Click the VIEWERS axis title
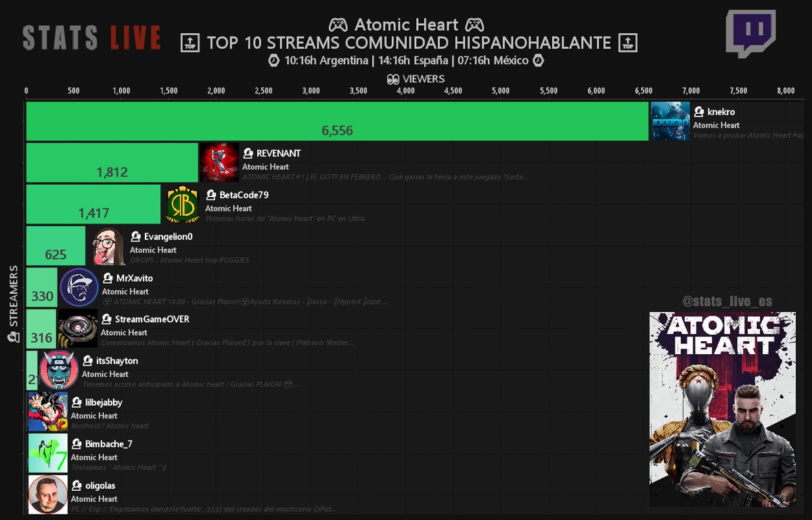Screen dimensions: 812x520 click(x=424, y=79)
